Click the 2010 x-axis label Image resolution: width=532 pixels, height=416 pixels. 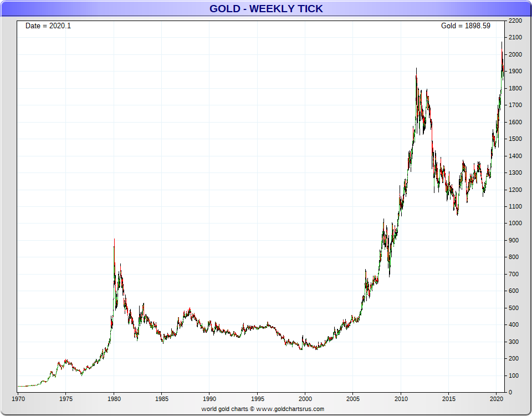pyautogui.click(x=401, y=399)
